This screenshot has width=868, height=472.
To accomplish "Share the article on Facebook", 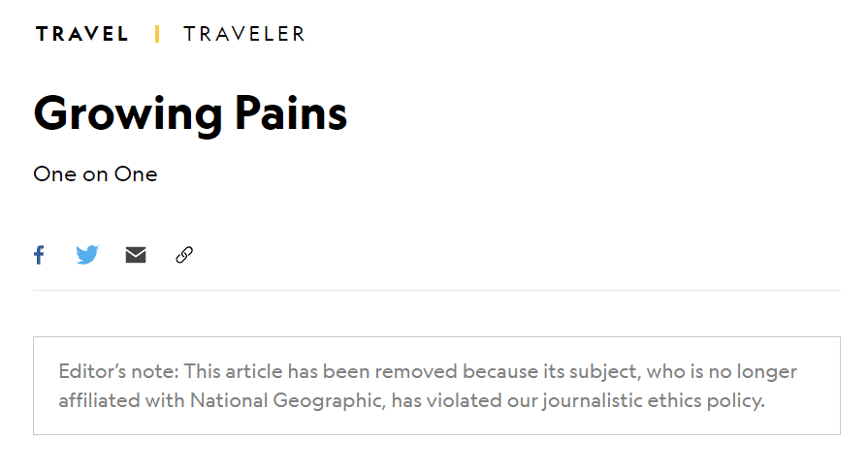I will point(39,255).
